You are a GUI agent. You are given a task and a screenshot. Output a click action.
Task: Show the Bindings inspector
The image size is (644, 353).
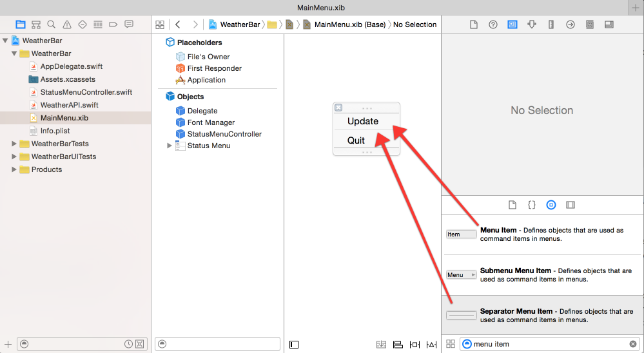(589, 24)
